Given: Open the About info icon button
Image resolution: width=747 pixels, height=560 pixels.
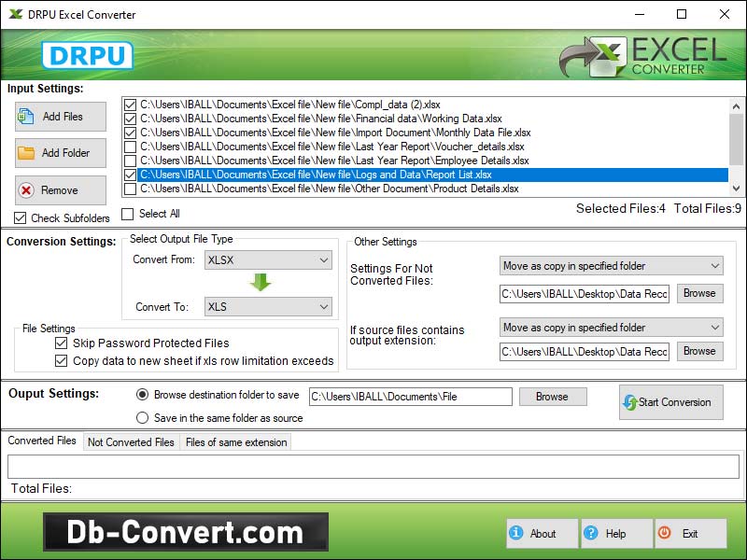Looking at the screenshot, I should pos(542,534).
